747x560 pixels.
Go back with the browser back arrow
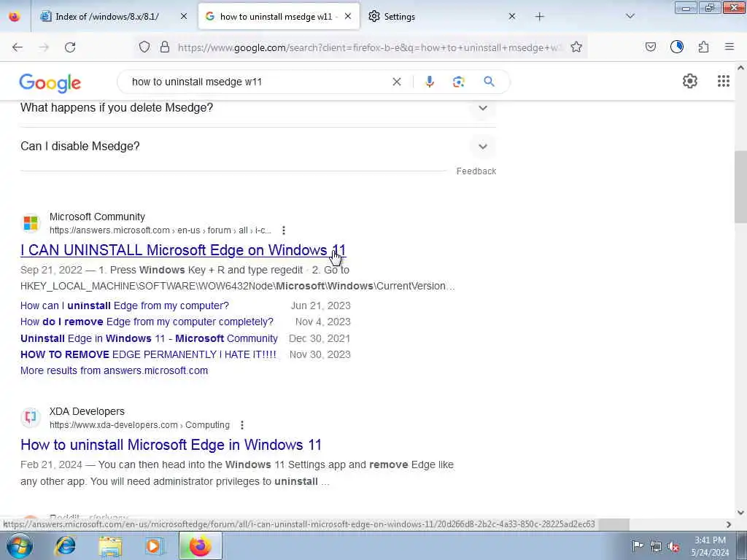pos(18,47)
